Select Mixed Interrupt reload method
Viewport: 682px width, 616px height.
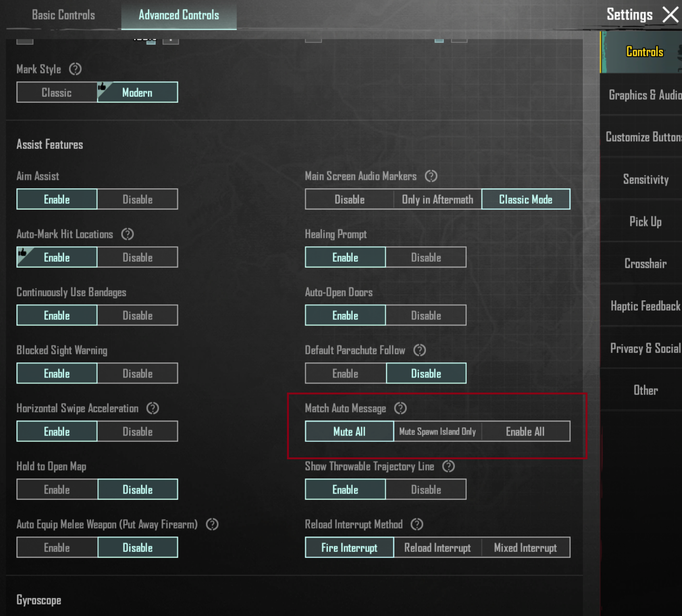point(526,547)
